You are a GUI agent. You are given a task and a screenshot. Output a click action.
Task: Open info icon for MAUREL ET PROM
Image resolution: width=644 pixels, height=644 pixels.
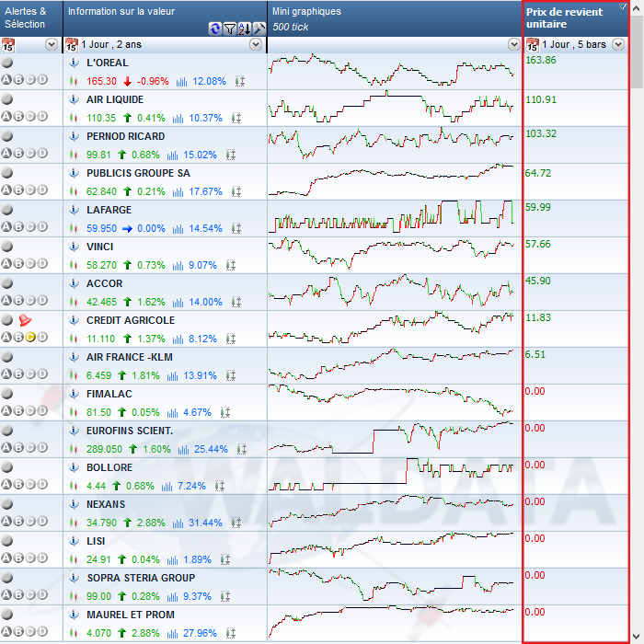tap(74, 615)
